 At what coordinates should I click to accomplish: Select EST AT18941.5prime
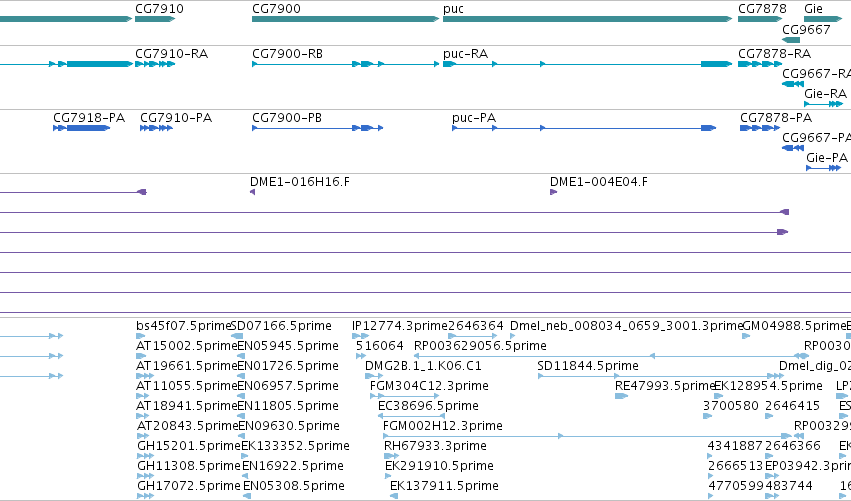tap(187, 406)
